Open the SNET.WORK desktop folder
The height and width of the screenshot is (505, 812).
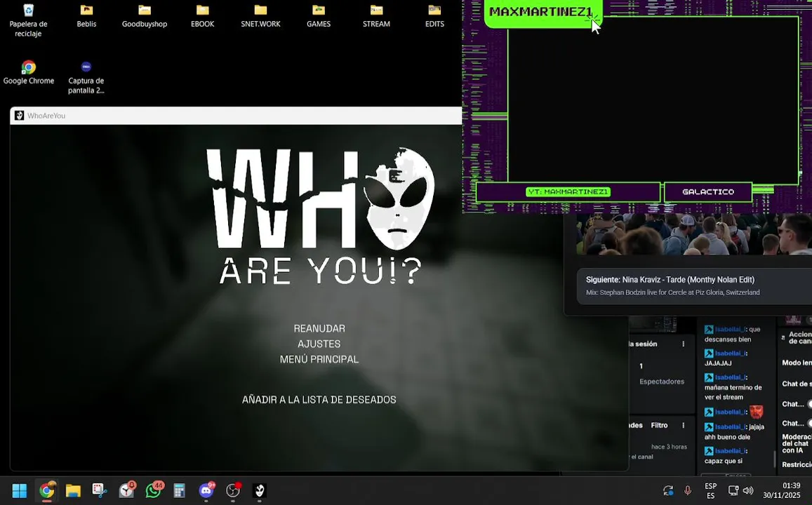260,16
